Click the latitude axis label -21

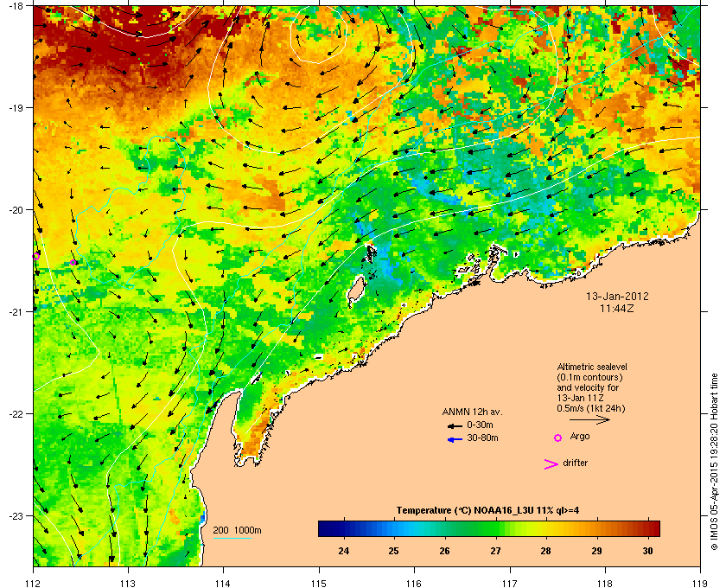pos(15,311)
